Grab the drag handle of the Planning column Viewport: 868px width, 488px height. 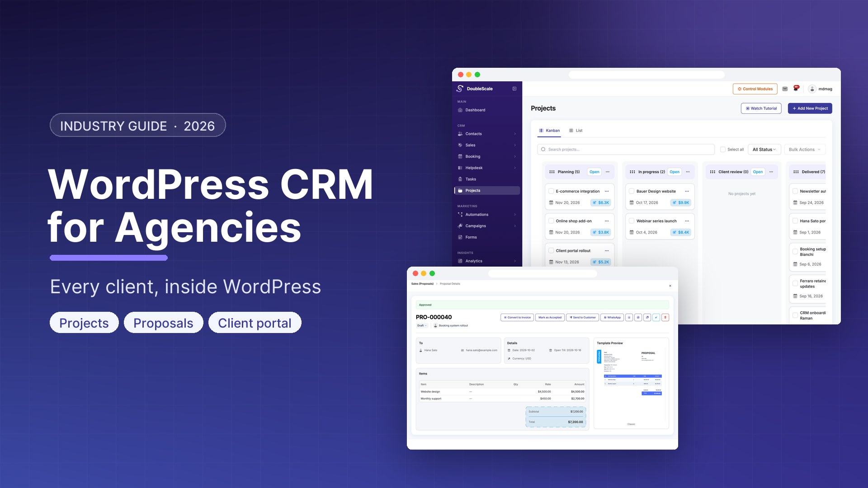click(x=552, y=172)
